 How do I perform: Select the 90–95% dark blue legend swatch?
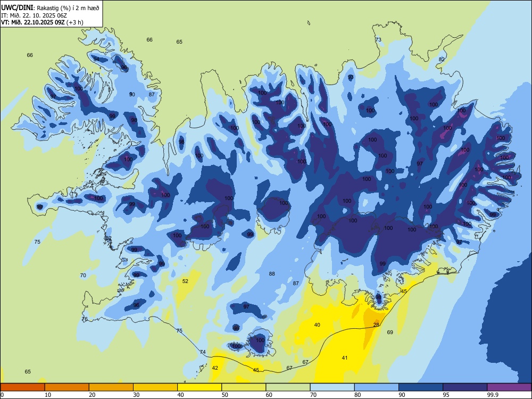click(x=421, y=387)
